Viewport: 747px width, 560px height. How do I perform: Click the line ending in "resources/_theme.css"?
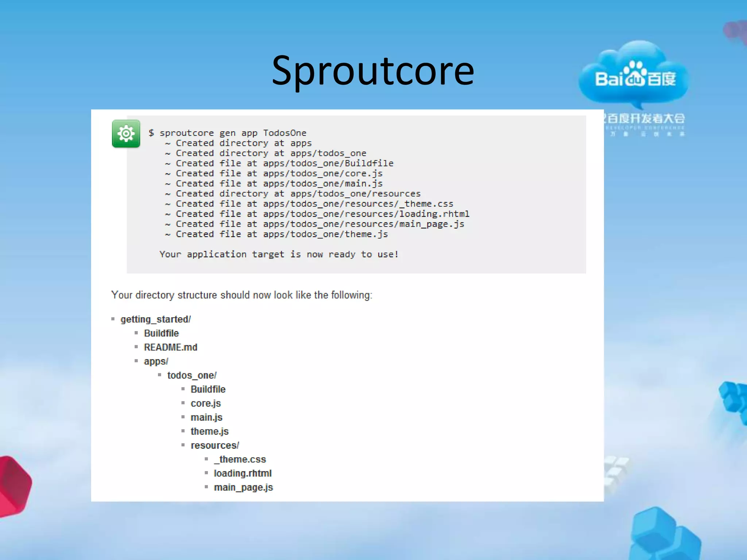pos(309,204)
